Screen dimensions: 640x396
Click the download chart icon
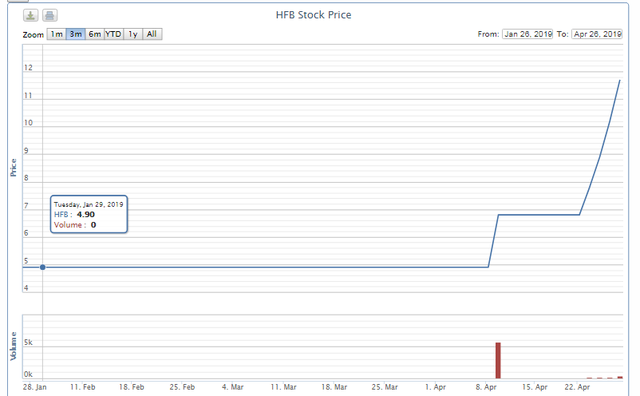[30, 16]
